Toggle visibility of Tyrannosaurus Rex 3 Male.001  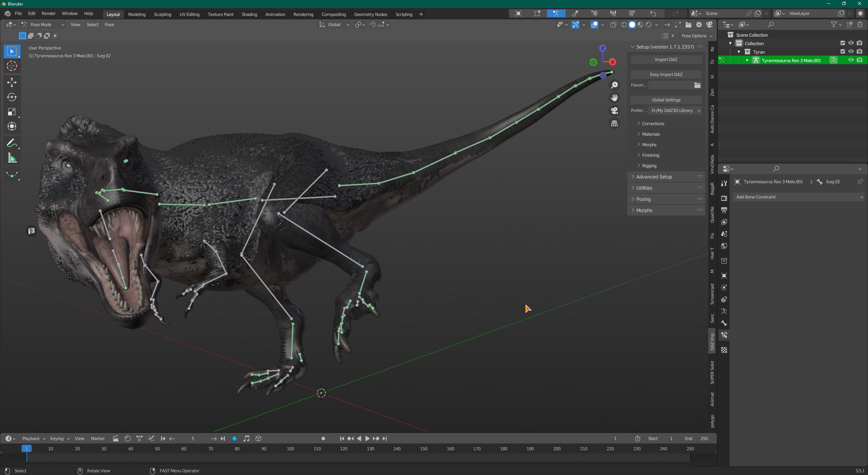click(x=851, y=60)
